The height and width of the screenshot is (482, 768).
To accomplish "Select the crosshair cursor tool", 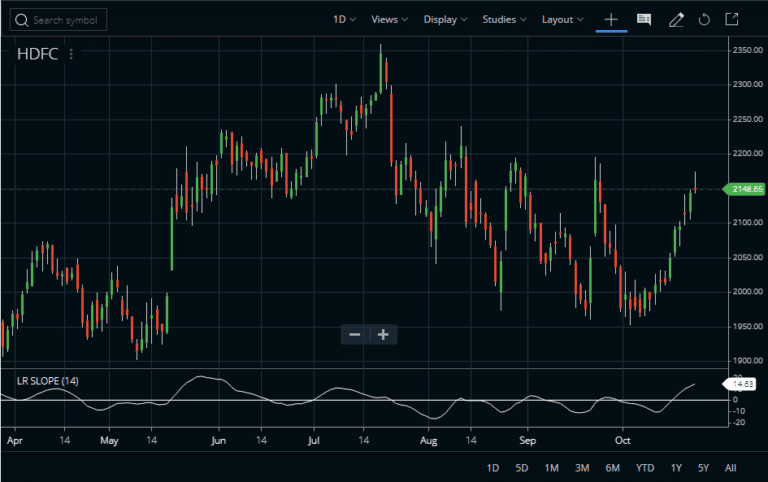I will [611, 19].
